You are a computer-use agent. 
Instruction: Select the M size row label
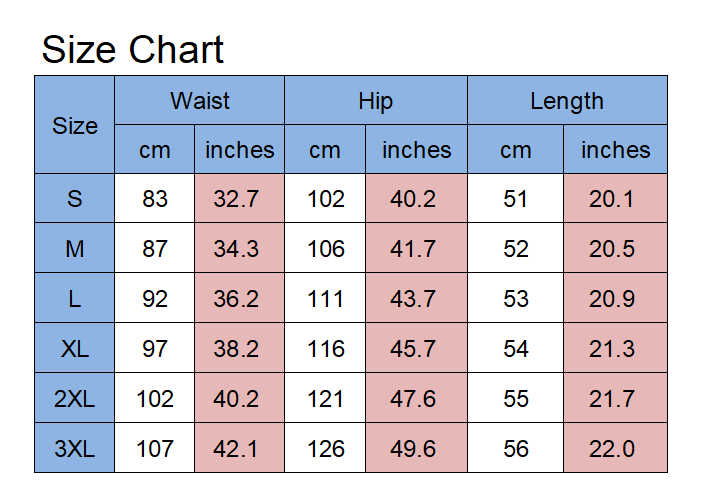pyautogui.click(x=75, y=249)
